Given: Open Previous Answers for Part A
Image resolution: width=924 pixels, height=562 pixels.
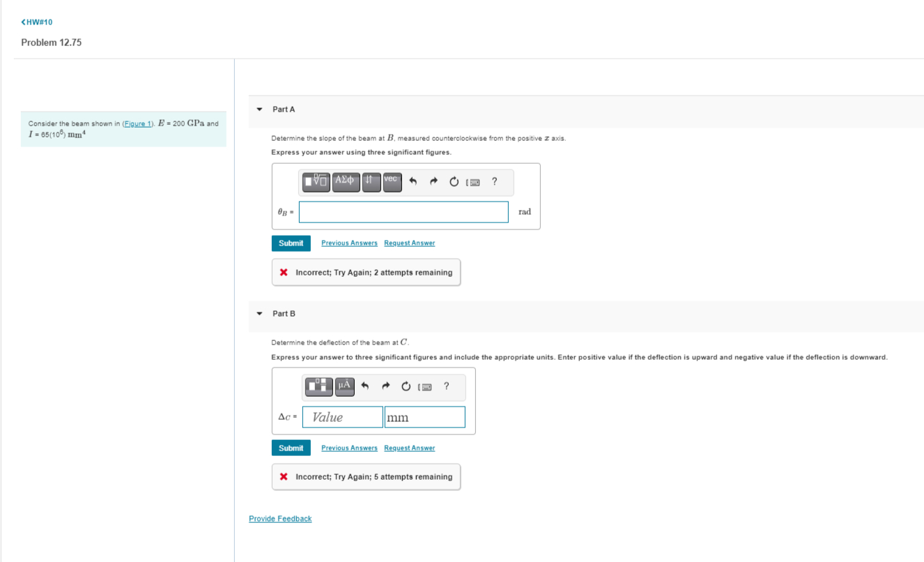Looking at the screenshot, I should [x=349, y=243].
